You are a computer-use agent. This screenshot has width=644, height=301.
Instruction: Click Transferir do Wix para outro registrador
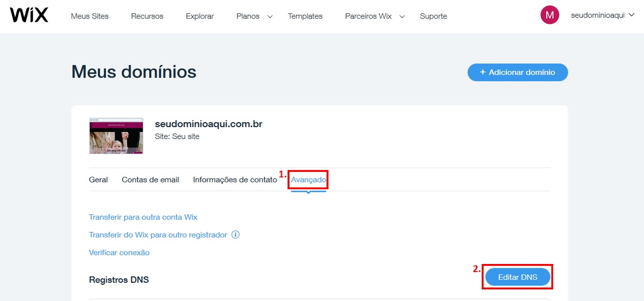tap(158, 235)
